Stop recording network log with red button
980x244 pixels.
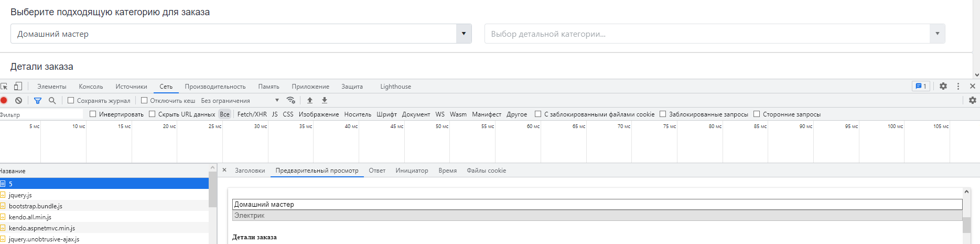click(4, 100)
